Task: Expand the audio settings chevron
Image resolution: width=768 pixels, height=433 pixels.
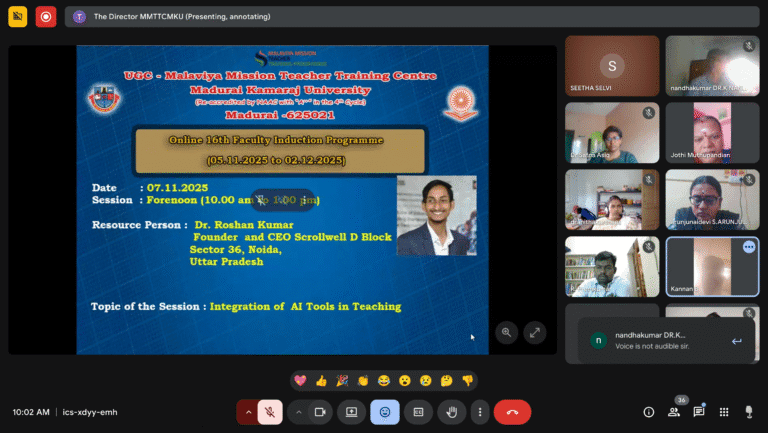Action: click(x=247, y=411)
